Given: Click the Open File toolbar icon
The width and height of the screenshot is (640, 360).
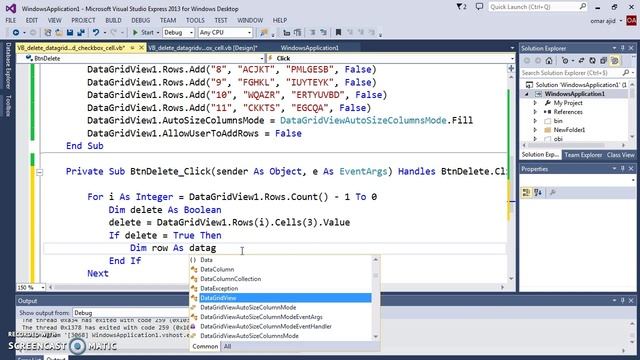Looking at the screenshot, I should pyautogui.click(x=59, y=32).
